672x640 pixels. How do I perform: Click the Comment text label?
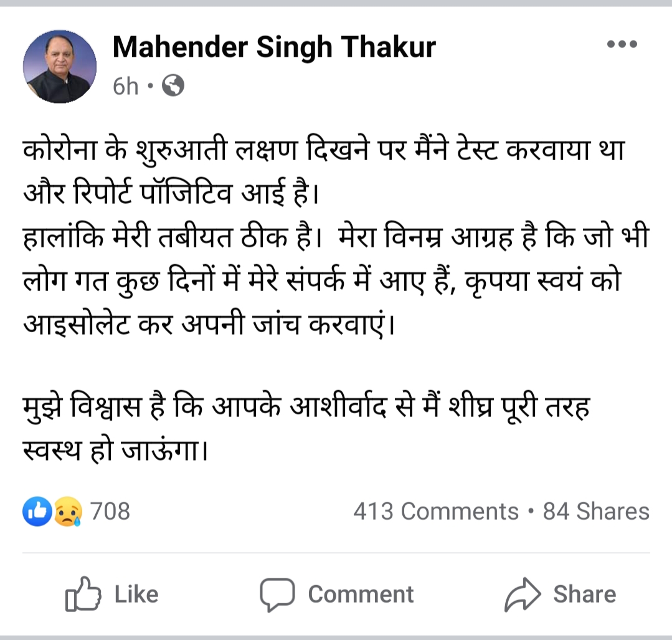click(361, 594)
